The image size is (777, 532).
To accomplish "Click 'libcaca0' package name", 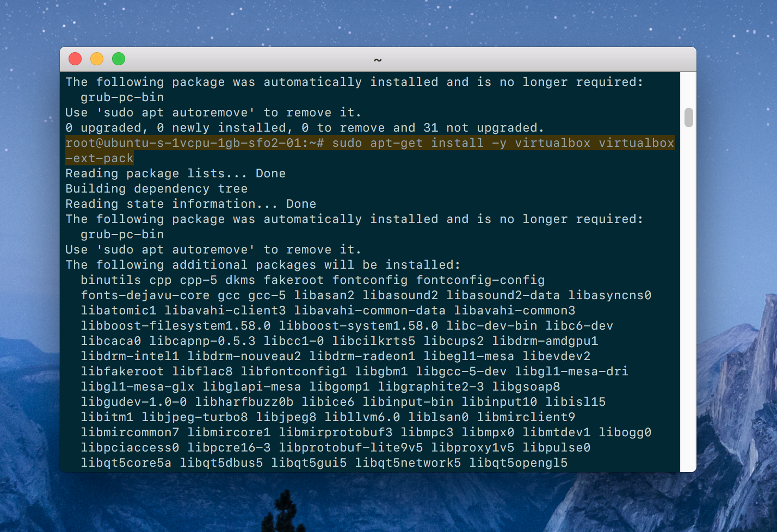I will [111, 341].
